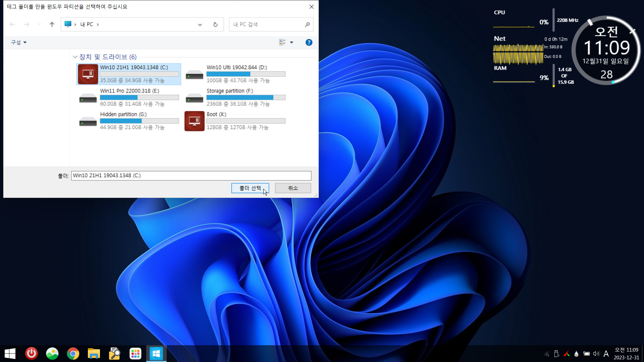Click the E: drive usage bar
Screen dimensions: 644x362
coord(139,98)
